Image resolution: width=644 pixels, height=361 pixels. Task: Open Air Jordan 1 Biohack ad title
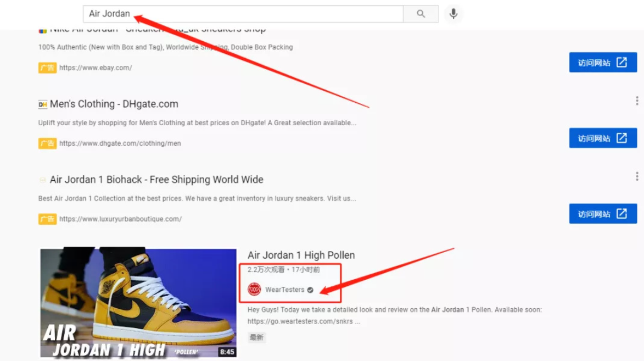[156, 180]
